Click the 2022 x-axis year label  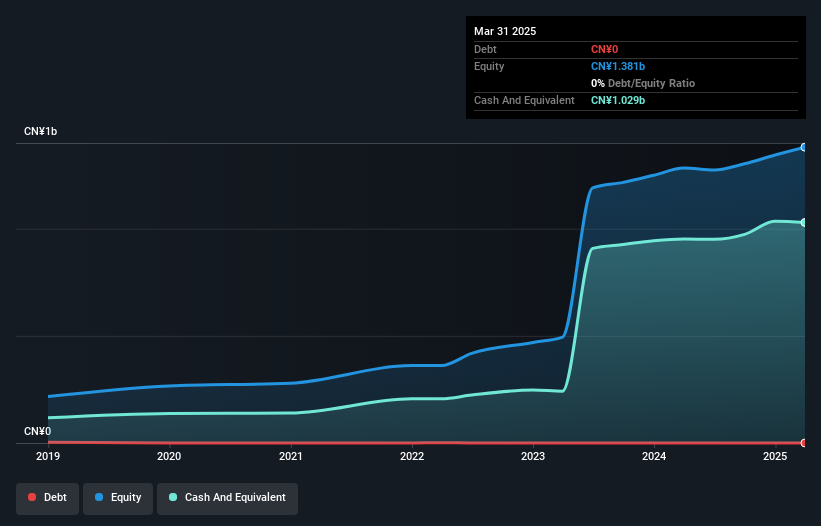coord(412,457)
